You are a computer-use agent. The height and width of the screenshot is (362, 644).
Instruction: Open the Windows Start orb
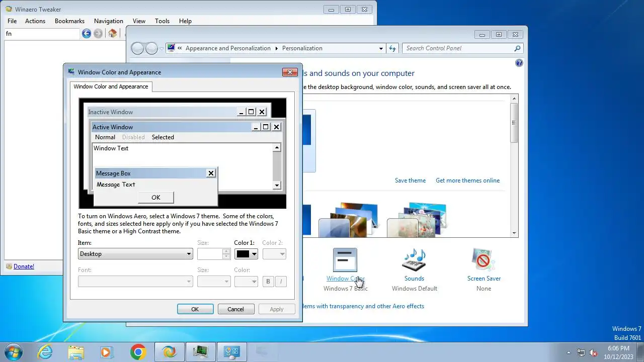13,352
